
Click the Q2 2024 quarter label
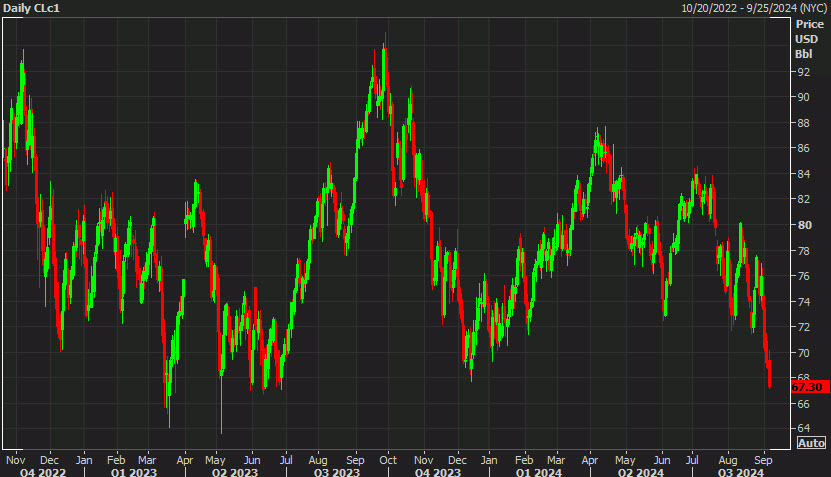(x=641, y=472)
